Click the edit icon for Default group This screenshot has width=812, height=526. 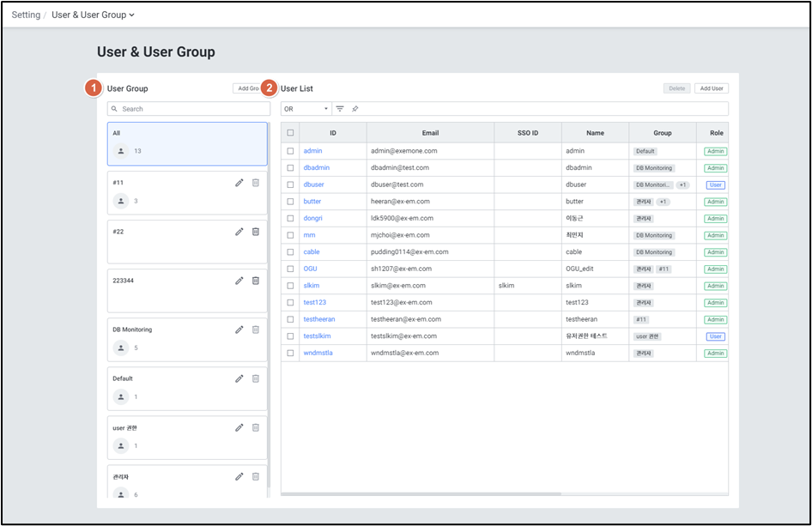point(239,378)
